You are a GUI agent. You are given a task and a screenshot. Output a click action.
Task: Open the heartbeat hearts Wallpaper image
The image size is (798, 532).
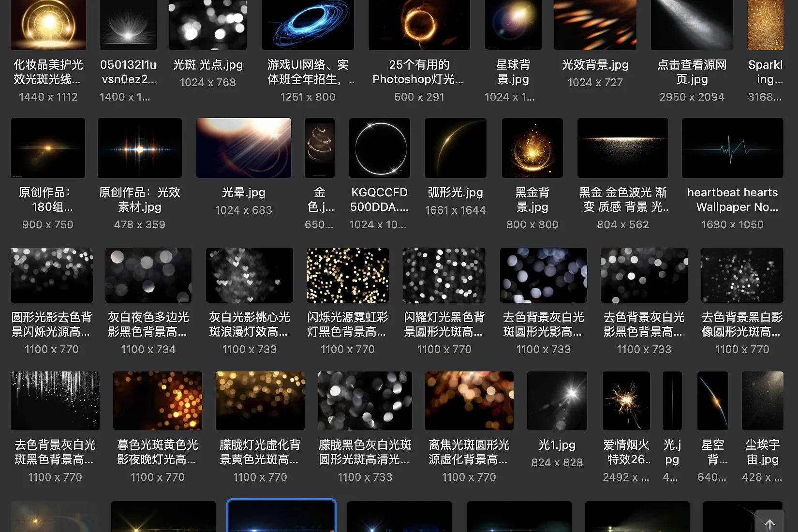[733, 148]
